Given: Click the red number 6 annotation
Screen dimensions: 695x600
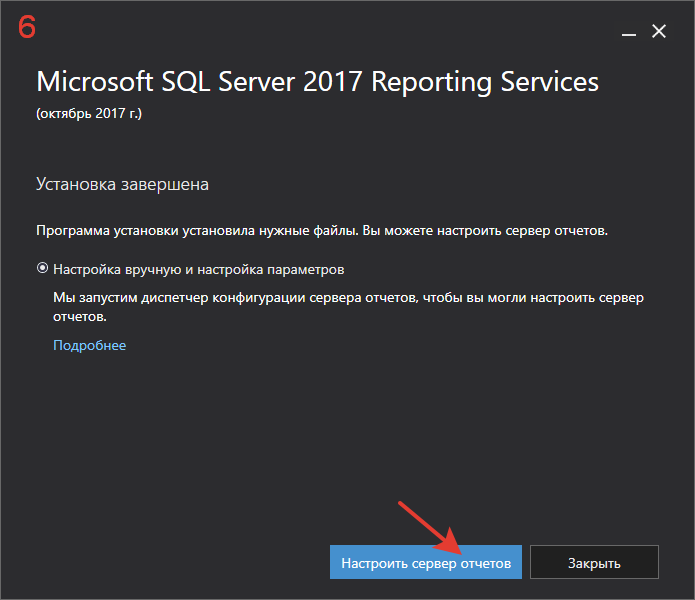Looking at the screenshot, I should point(27,27).
